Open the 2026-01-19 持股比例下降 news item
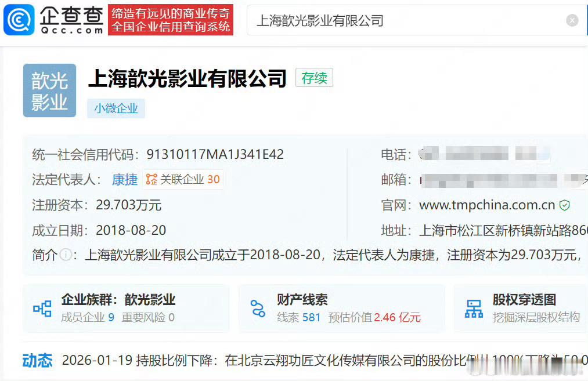Viewport: 588px width, 381px height. 324,360
